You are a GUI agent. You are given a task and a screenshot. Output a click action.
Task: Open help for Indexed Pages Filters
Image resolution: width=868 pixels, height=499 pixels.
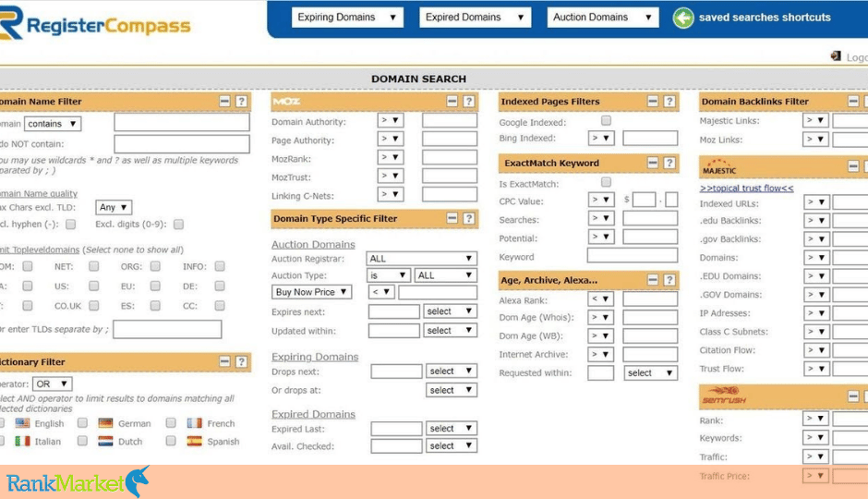(x=669, y=102)
